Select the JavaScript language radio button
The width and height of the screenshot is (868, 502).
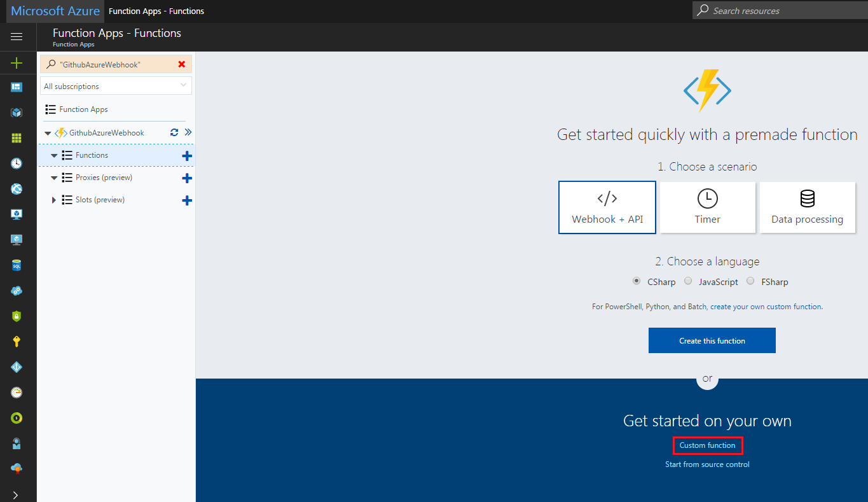[688, 281]
